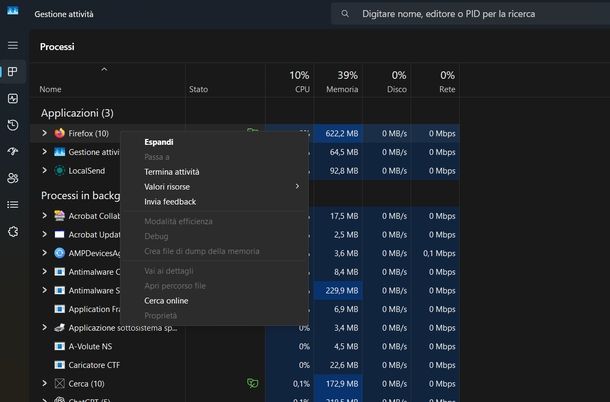Choose Espandi in the context menu
The image size is (610, 402).
[x=215, y=142]
